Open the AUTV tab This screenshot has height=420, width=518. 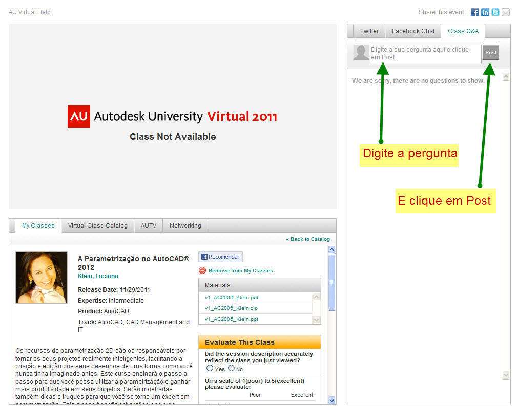[x=149, y=225]
